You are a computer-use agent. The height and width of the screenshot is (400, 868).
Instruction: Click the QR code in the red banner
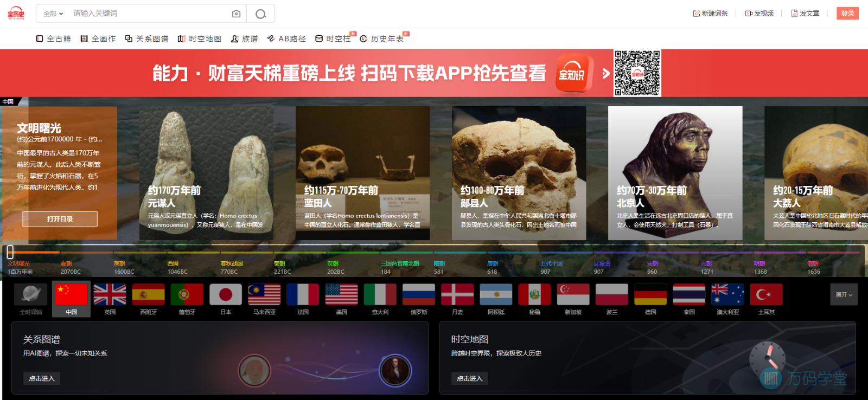637,73
